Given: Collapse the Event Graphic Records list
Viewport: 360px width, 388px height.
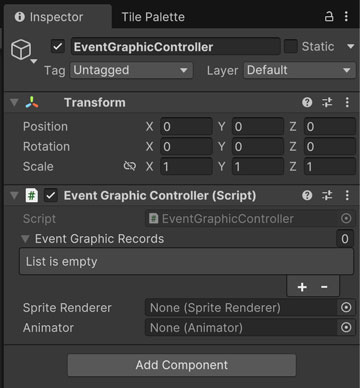Looking at the screenshot, I should [25, 239].
